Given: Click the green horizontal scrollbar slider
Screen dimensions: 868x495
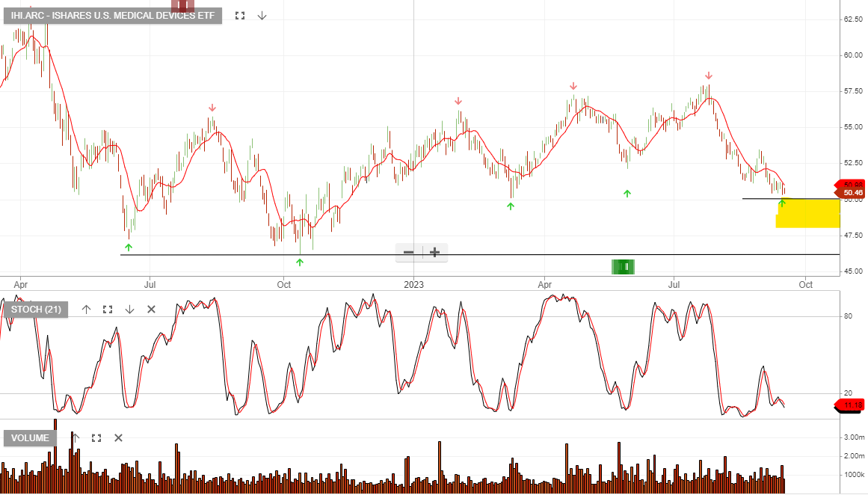Looking at the screenshot, I should [623, 266].
